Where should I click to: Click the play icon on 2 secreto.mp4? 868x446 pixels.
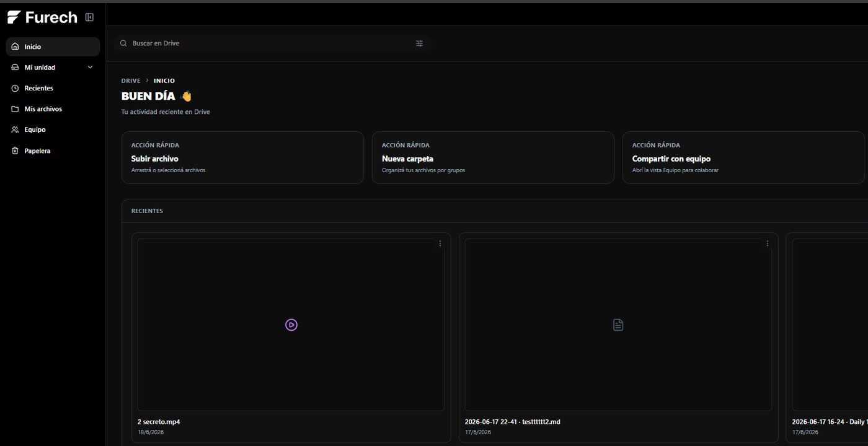click(x=291, y=325)
